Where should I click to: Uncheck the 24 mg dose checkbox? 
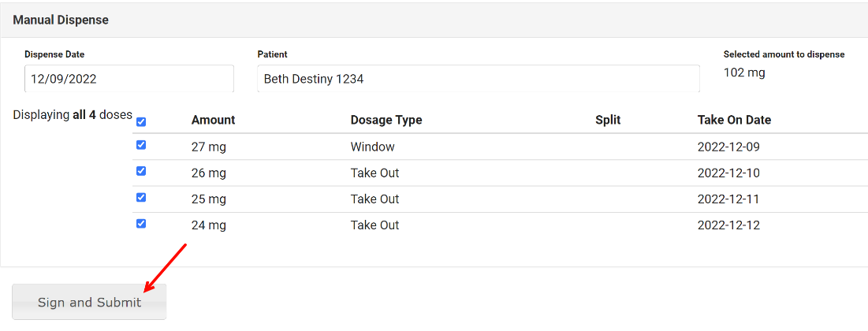[x=141, y=223]
